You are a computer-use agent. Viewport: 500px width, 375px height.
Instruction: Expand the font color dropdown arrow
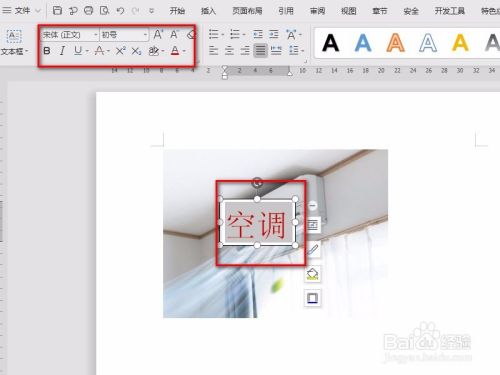[184, 51]
